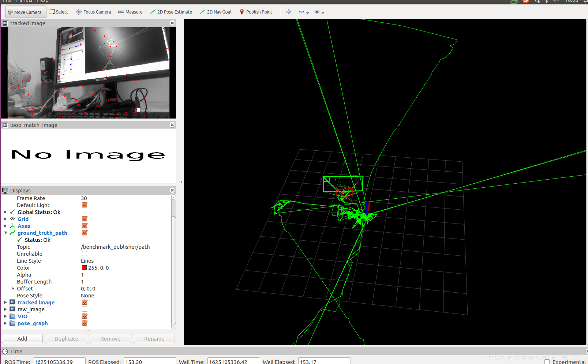
Task: Toggle the pose_graph display checkbox
Action: pos(85,323)
